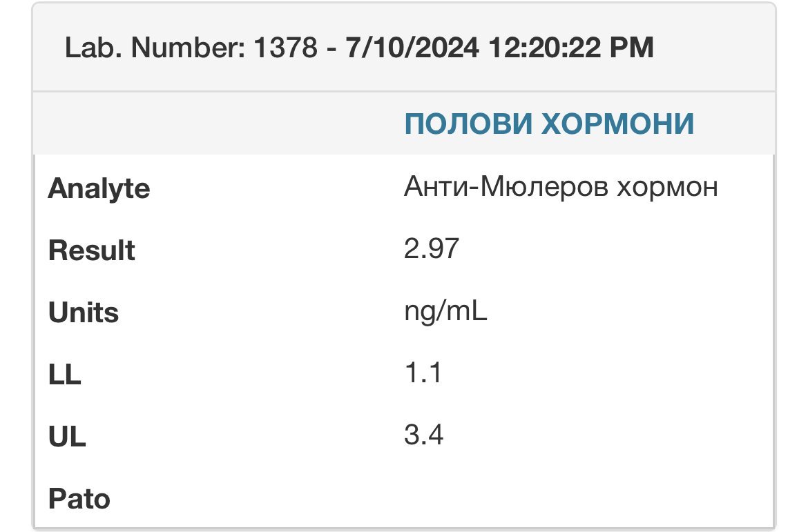Select the ng/mL units value
The height and width of the screenshot is (532, 808).
point(445,312)
